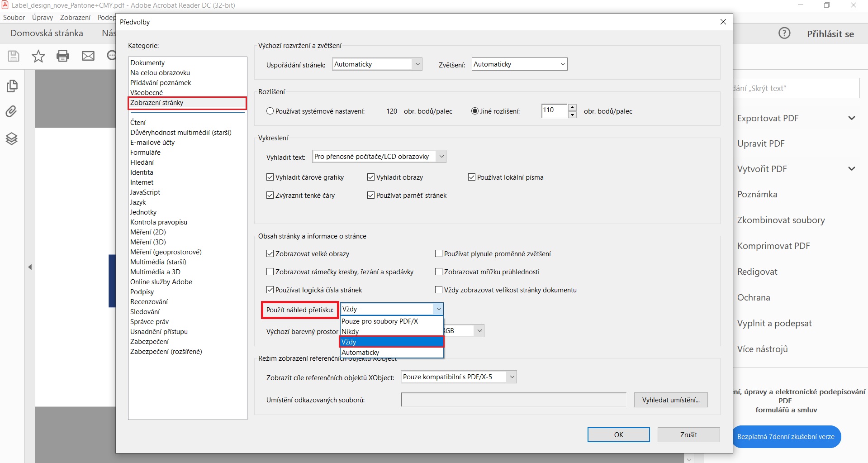
Task: Select 'Měření (3D)' category
Action: (148, 242)
